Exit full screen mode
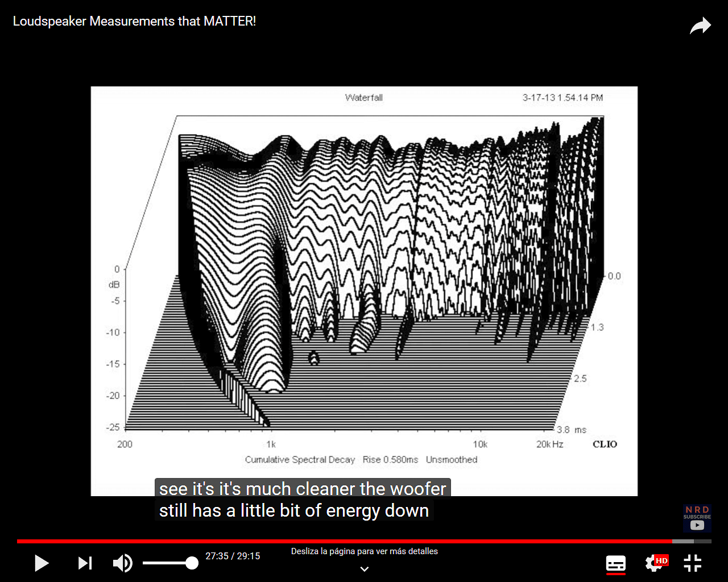 point(692,563)
